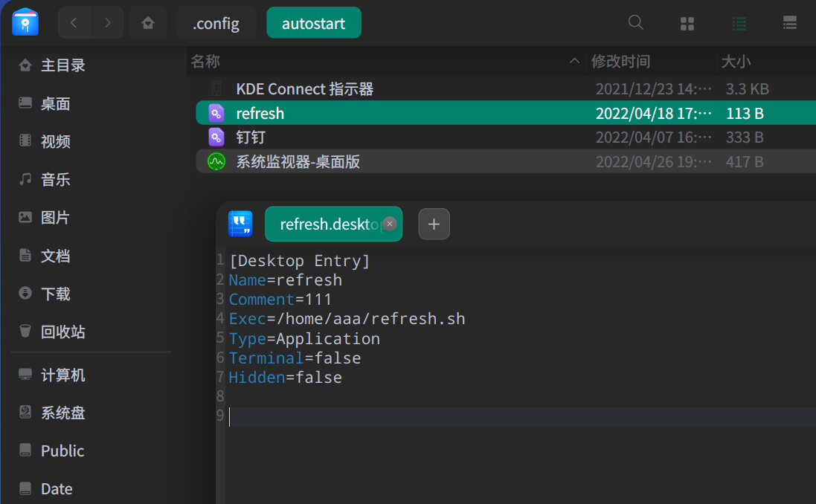The image size is (816, 504).
Task: Switch to list view mode
Action: pyautogui.click(x=739, y=23)
